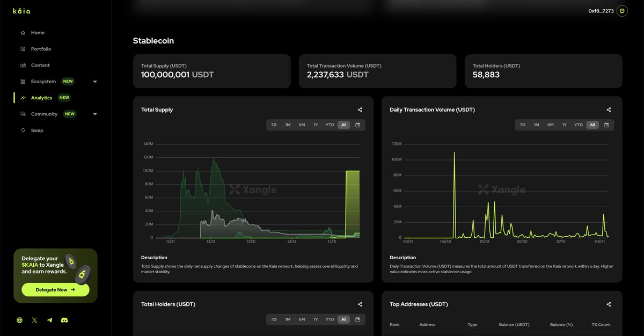Click the Ecosystem grid icon
This screenshot has width=644, height=336.
pyautogui.click(x=23, y=82)
